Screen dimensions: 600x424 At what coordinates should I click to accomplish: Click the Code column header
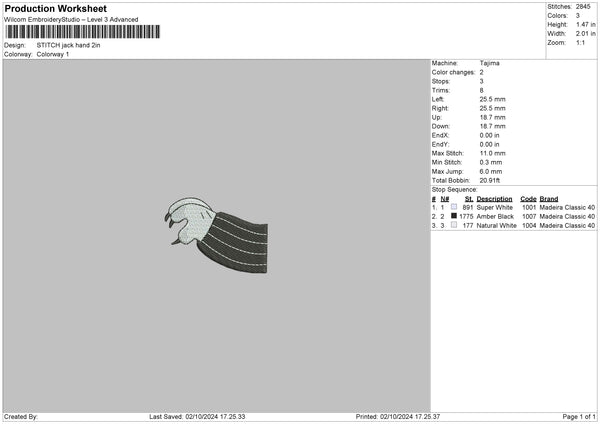tap(528, 198)
